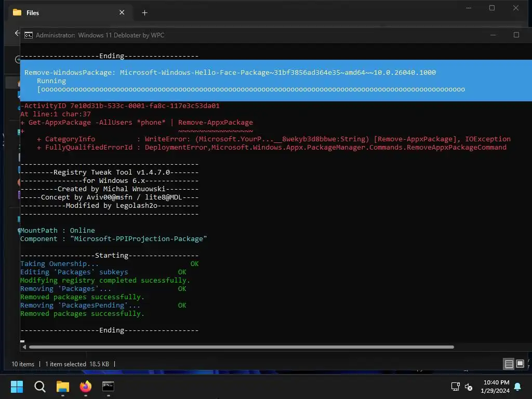
Task: Click 'MountPath : Online' text
Action: point(58,230)
